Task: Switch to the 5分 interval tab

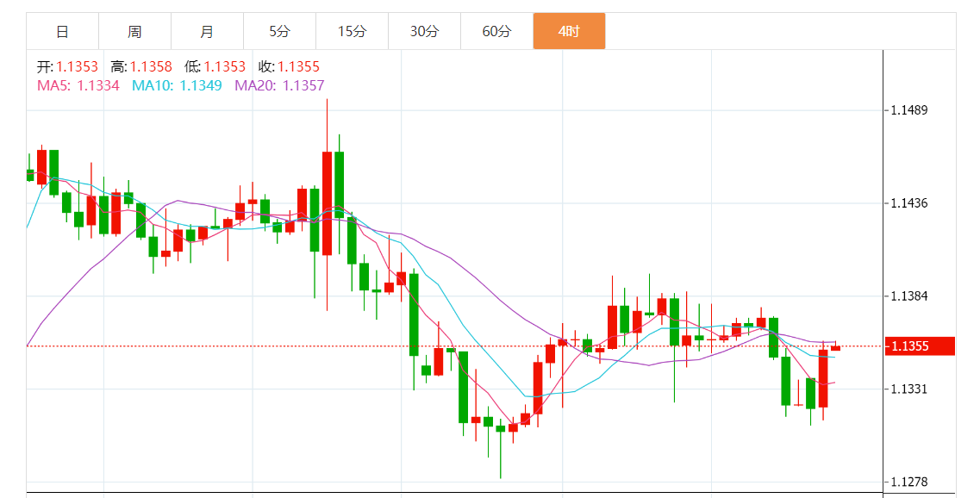Action: point(279,32)
